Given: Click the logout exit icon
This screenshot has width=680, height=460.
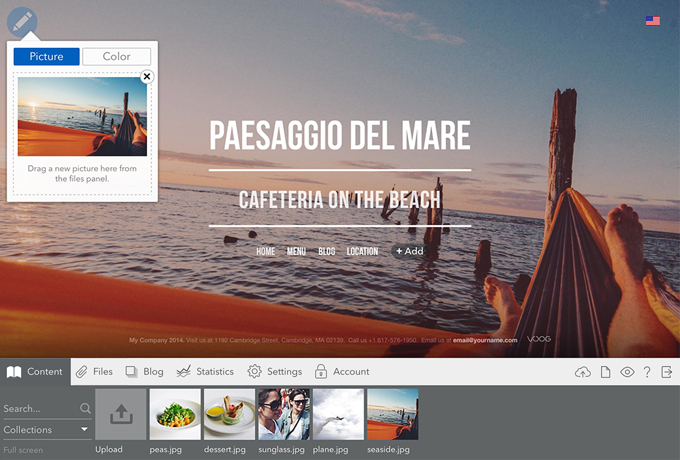Looking at the screenshot, I should pyautogui.click(x=667, y=372).
